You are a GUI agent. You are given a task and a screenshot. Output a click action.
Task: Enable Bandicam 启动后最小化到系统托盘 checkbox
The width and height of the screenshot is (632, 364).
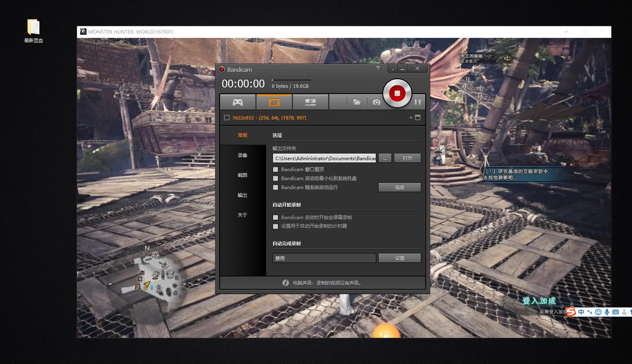click(x=275, y=178)
